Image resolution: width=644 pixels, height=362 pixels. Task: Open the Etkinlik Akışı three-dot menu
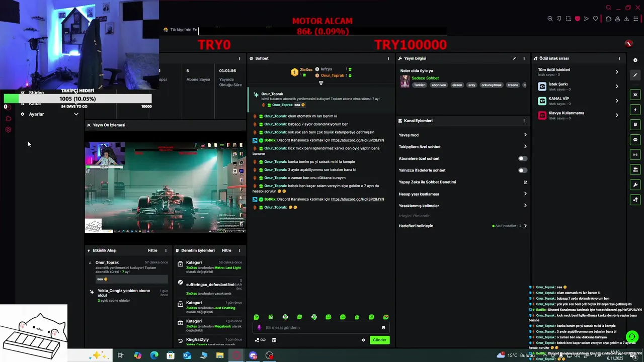pos(166,250)
